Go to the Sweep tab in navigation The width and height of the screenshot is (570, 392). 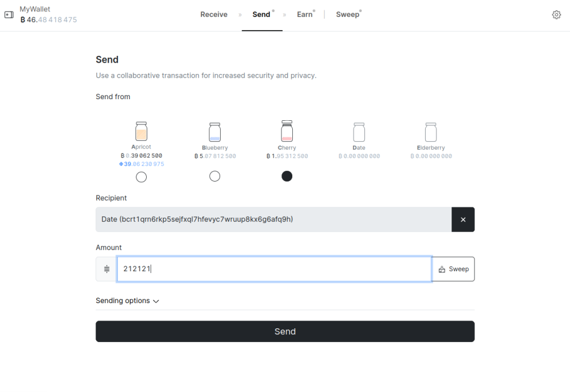pyautogui.click(x=348, y=14)
